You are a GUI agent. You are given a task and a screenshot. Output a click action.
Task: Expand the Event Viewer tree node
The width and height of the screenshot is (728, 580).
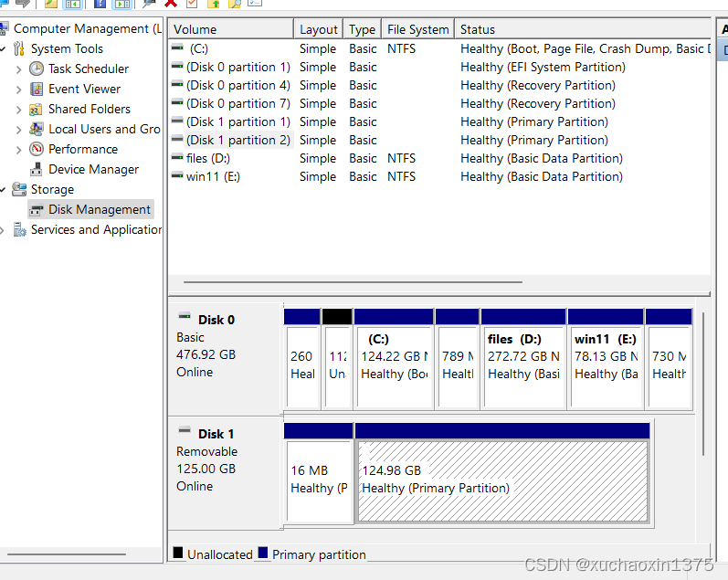pos(19,89)
